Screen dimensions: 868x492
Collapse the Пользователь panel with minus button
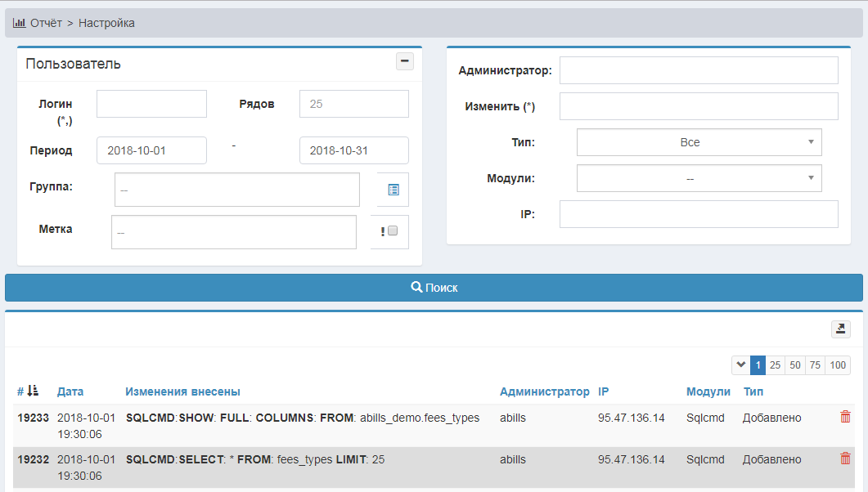click(x=404, y=61)
